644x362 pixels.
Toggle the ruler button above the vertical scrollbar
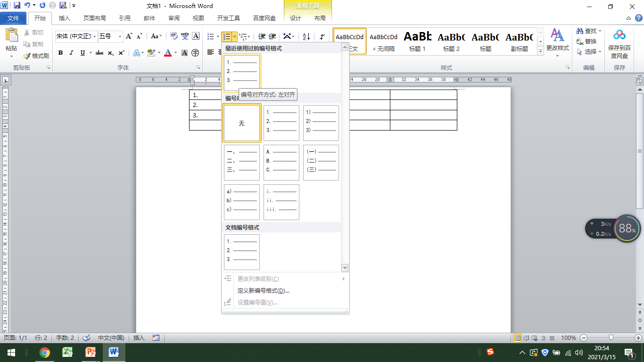(640, 81)
